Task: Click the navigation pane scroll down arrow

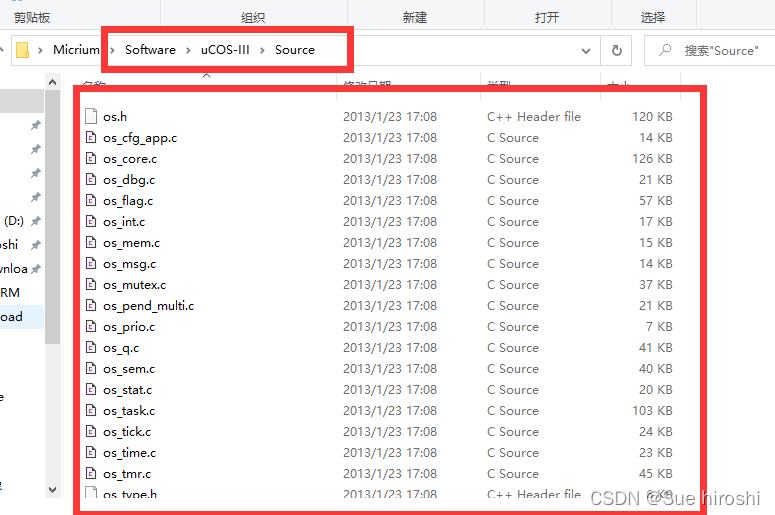Action: click(52, 489)
